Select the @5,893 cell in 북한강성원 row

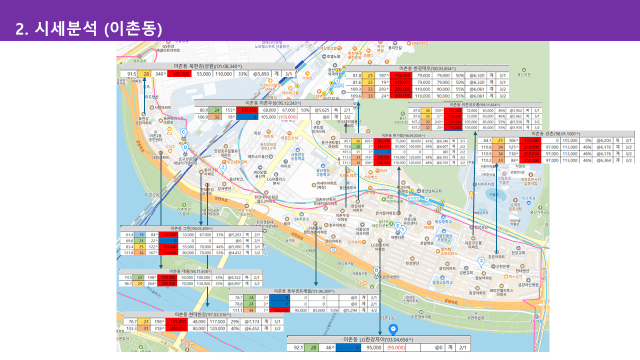[x=261, y=74]
